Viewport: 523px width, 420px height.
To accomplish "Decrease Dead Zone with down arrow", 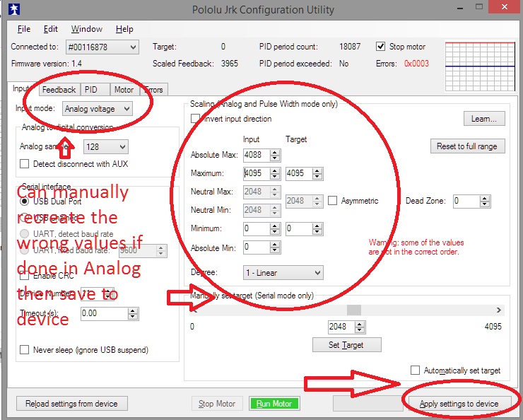I will [x=485, y=204].
